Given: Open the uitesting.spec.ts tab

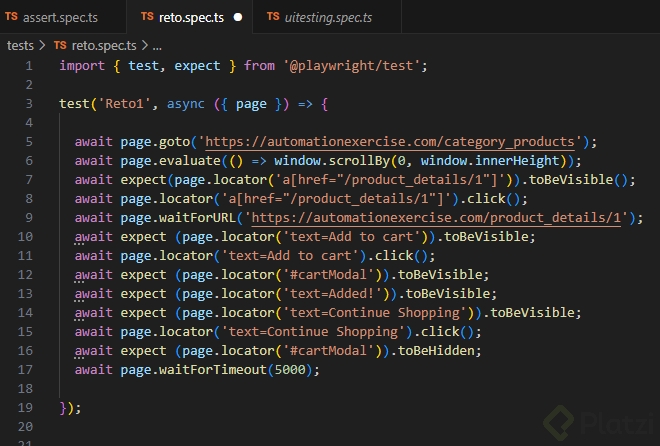Looking at the screenshot, I should coord(327,17).
